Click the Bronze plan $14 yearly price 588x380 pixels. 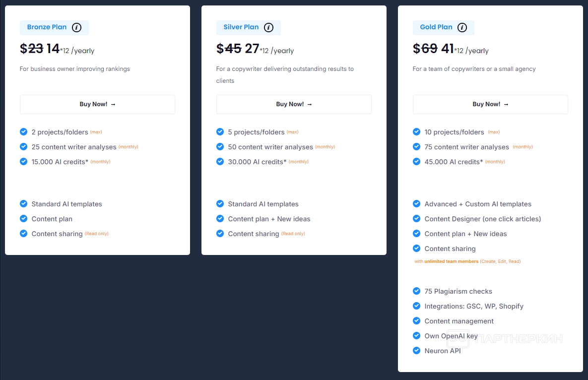click(x=53, y=49)
